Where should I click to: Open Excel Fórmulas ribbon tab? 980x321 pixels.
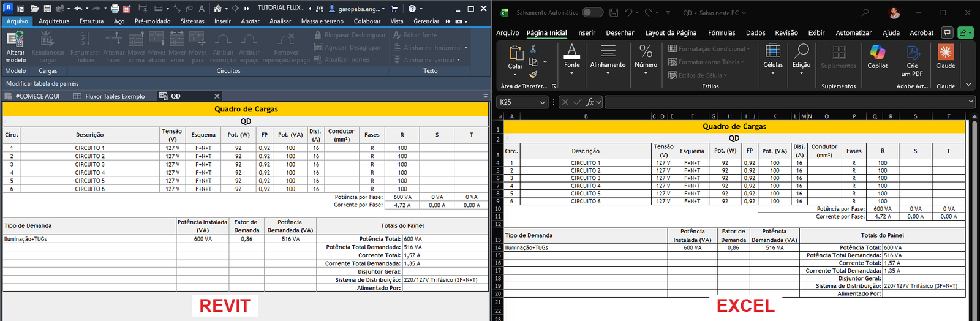point(722,32)
